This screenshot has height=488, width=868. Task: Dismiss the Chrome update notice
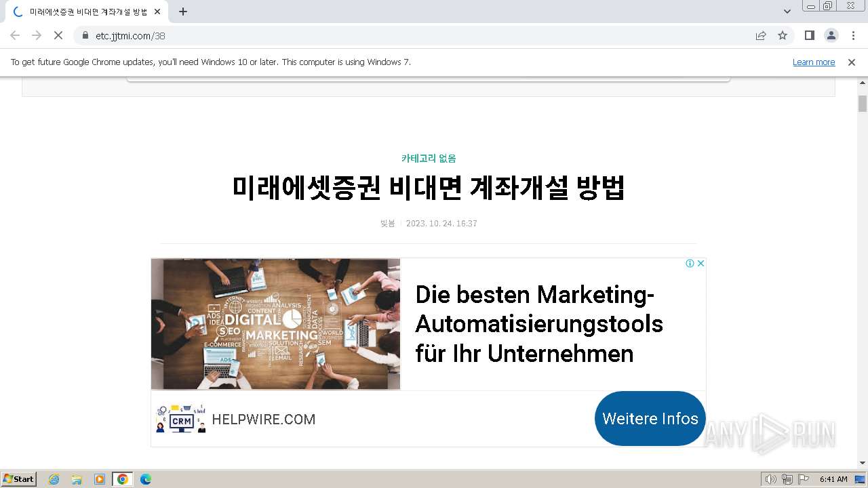[852, 62]
